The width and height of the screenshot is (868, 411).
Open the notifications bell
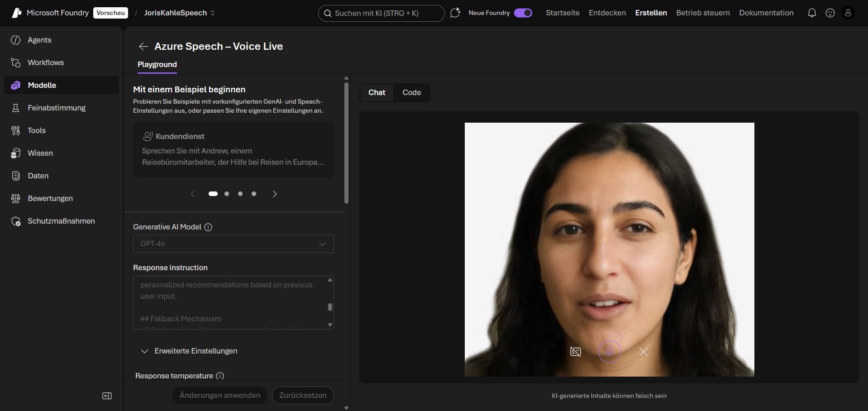tap(811, 13)
